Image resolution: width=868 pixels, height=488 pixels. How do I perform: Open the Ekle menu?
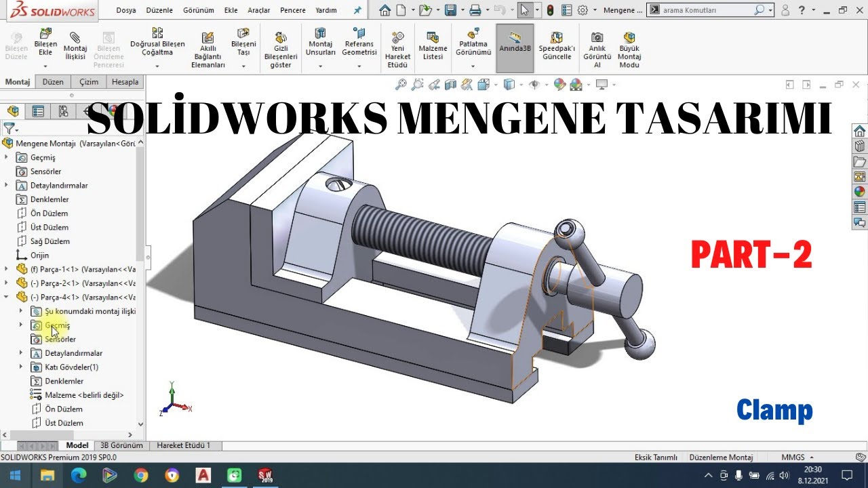coord(231,10)
